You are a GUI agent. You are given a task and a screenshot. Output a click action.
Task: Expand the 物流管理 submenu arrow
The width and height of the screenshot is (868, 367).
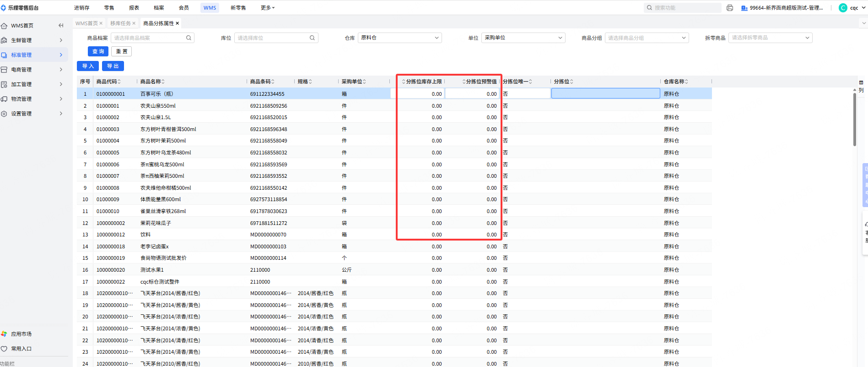click(61, 99)
